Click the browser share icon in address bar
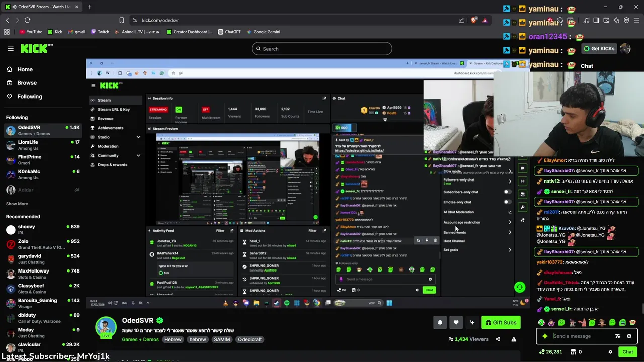644x362 pixels. tap(461, 20)
